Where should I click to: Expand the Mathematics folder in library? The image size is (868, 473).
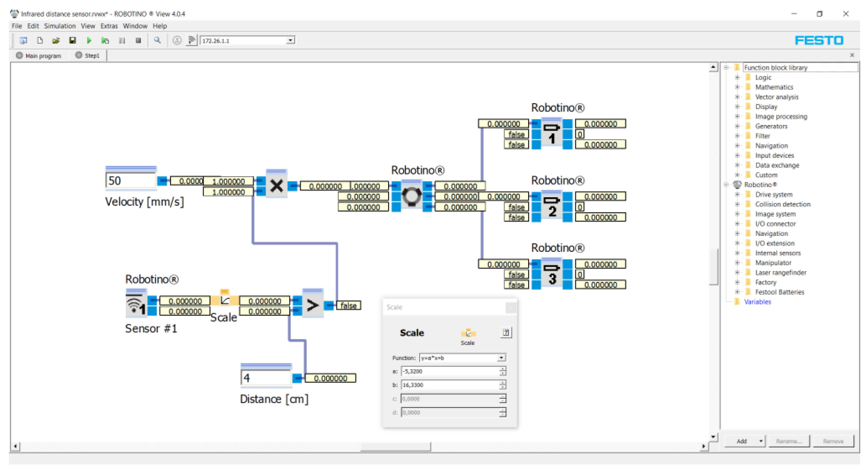[737, 87]
